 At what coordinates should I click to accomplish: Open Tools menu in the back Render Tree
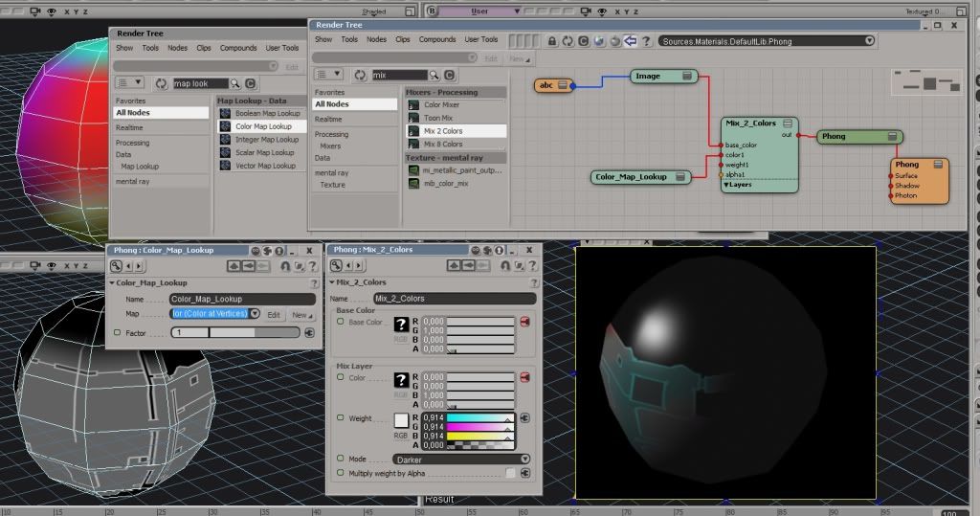[150, 48]
